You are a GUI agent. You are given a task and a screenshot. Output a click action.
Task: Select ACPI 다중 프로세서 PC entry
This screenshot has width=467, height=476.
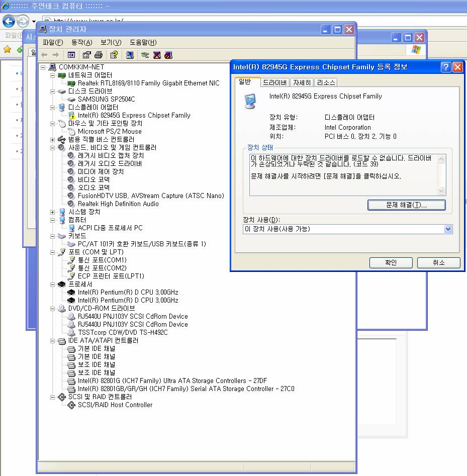tap(110, 228)
